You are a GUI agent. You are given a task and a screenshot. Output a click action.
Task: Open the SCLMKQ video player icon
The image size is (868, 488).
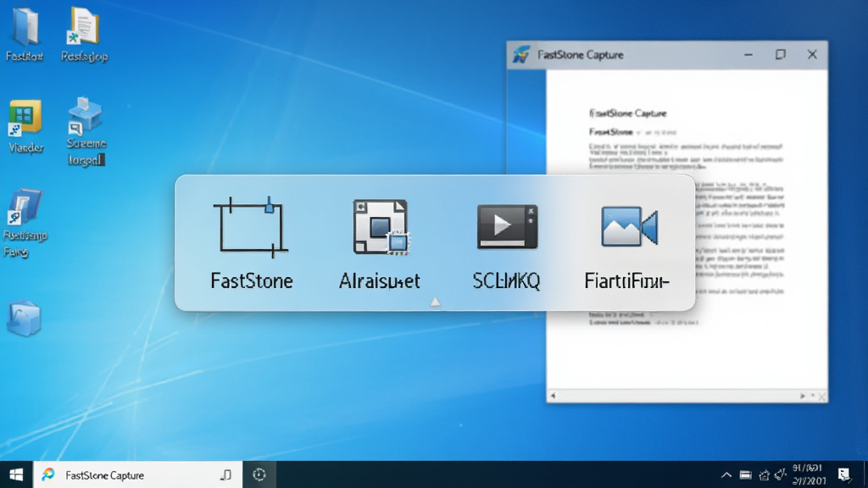(507, 226)
